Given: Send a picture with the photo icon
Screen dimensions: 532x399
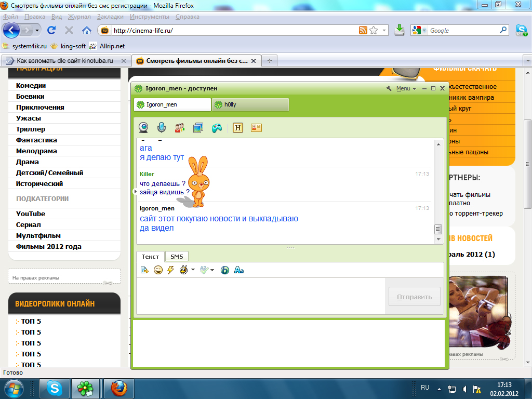Looking at the screenshot, I should coord(198,128).
